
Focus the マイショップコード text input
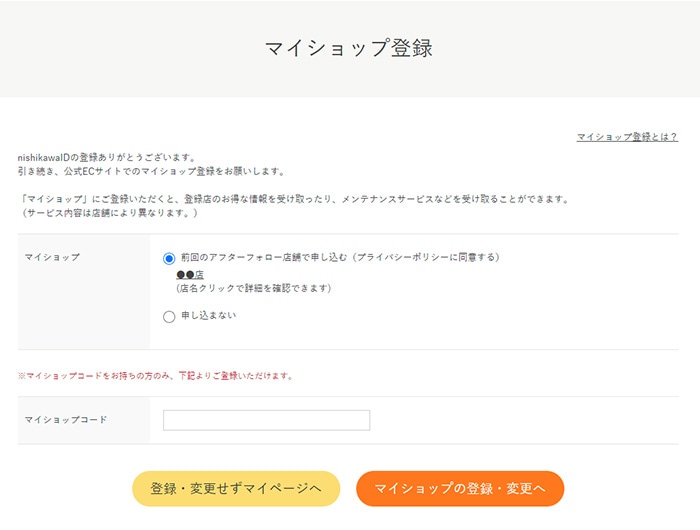(267, 420)
